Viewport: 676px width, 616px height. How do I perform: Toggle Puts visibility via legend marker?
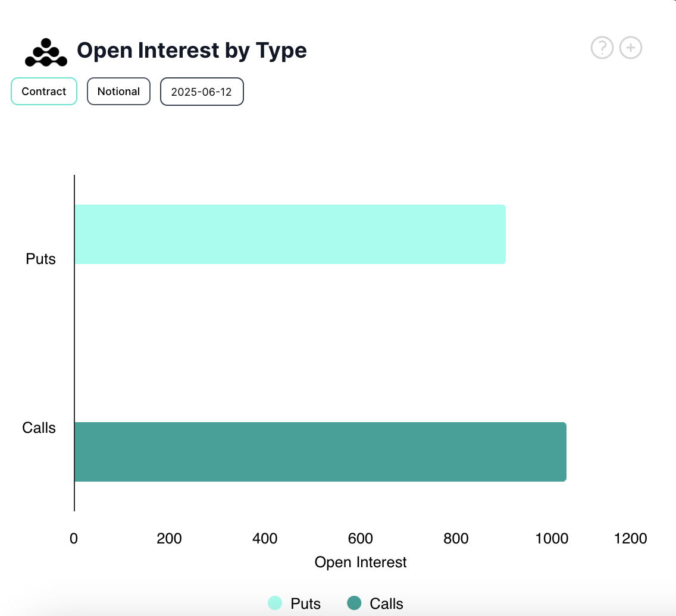[274, 603]
